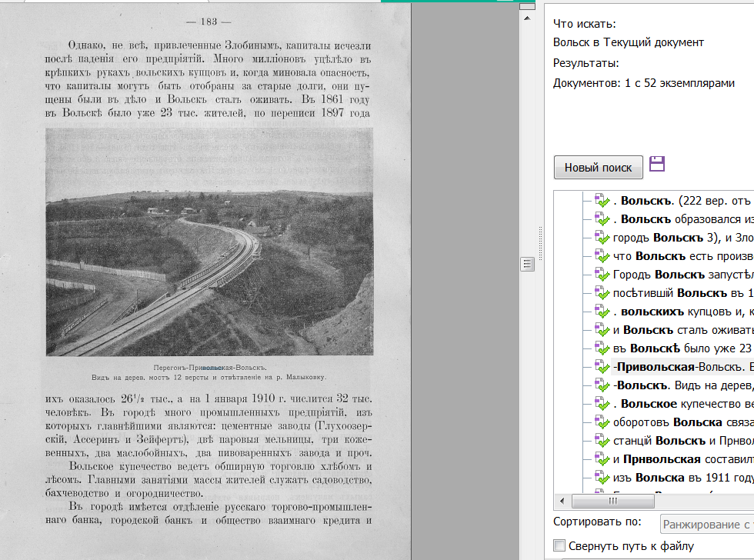Open the result 'и Прнвольская составит'
Image resolution: width=754 pixels, height=560 pixels.
pos(683,459)
